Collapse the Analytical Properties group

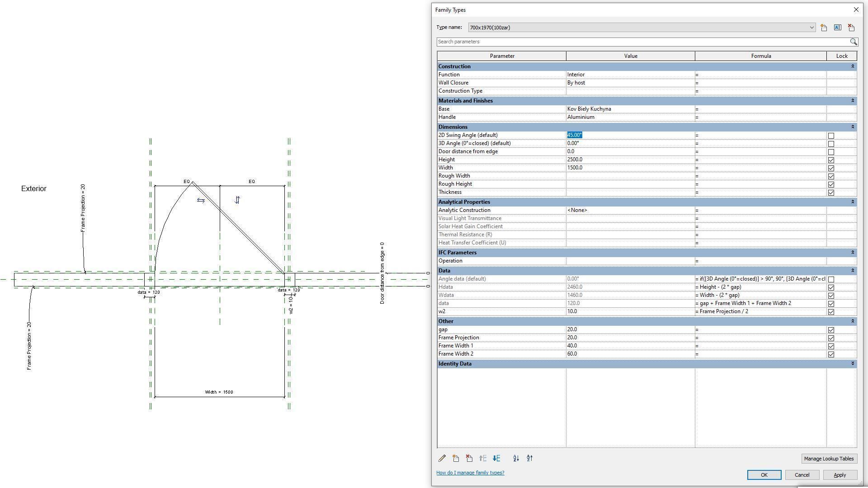click(853, 202)
